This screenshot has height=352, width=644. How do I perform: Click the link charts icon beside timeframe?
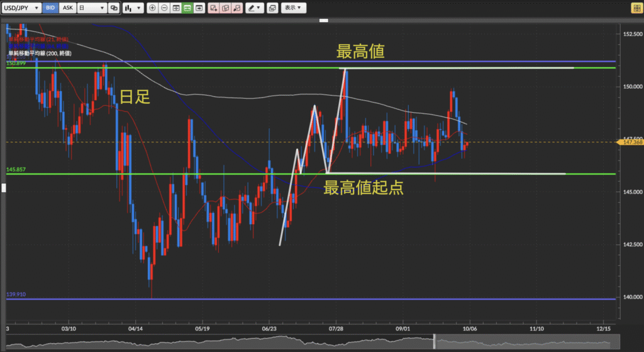pos(113,8)
